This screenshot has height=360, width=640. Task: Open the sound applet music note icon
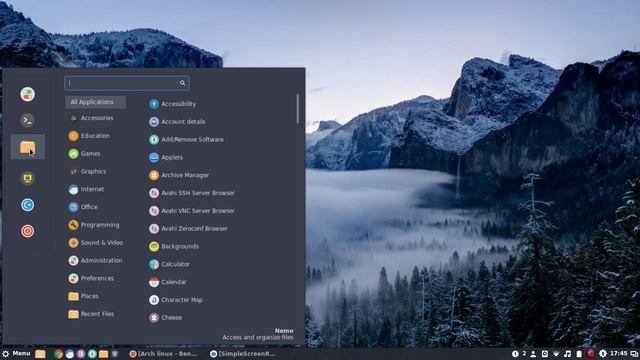[x=567, y=354]
